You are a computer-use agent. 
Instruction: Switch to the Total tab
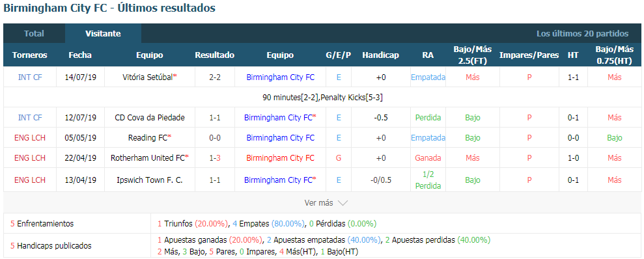tap(34, 34)
